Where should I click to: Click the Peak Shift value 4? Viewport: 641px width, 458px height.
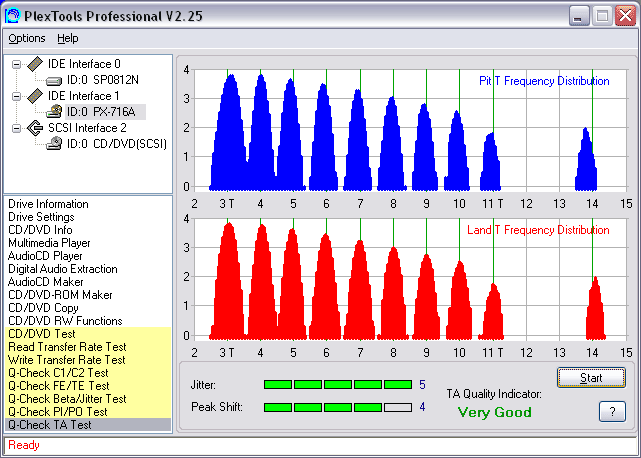(422, 407)
